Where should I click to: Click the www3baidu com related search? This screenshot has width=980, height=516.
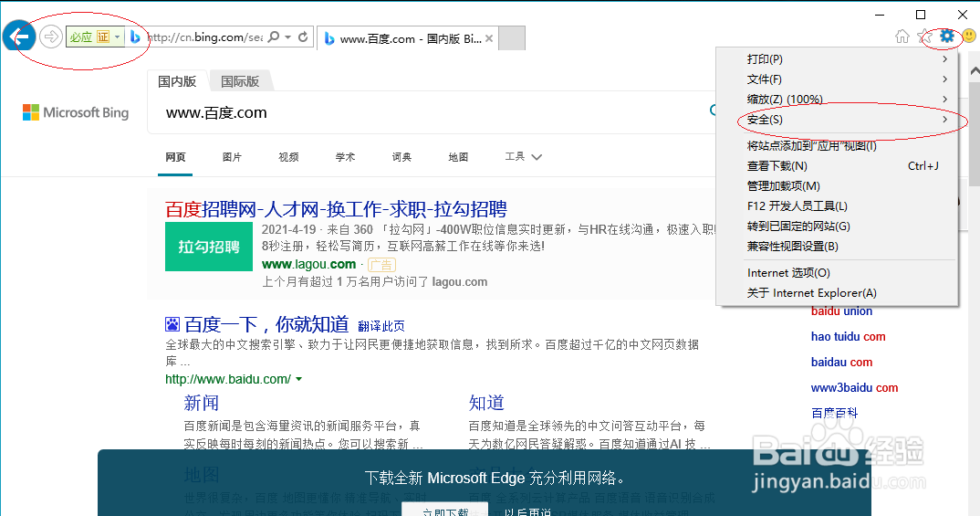[x=854, y=388]
